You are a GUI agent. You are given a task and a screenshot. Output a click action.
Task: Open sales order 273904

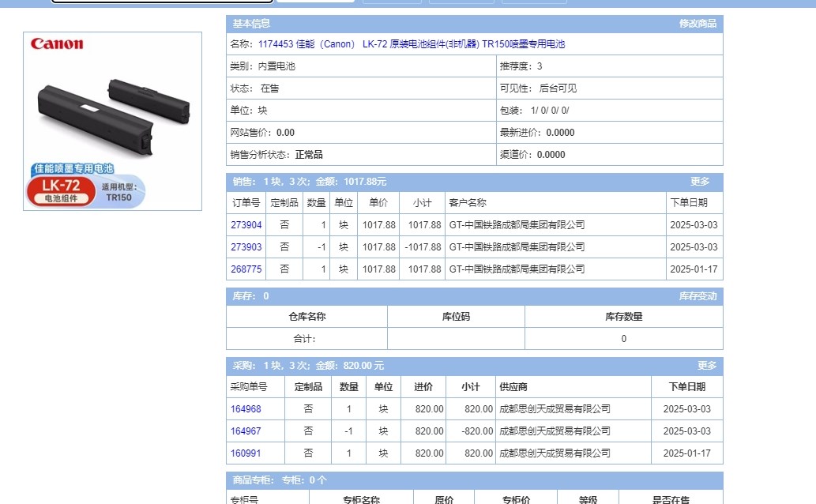coord(246,225)
